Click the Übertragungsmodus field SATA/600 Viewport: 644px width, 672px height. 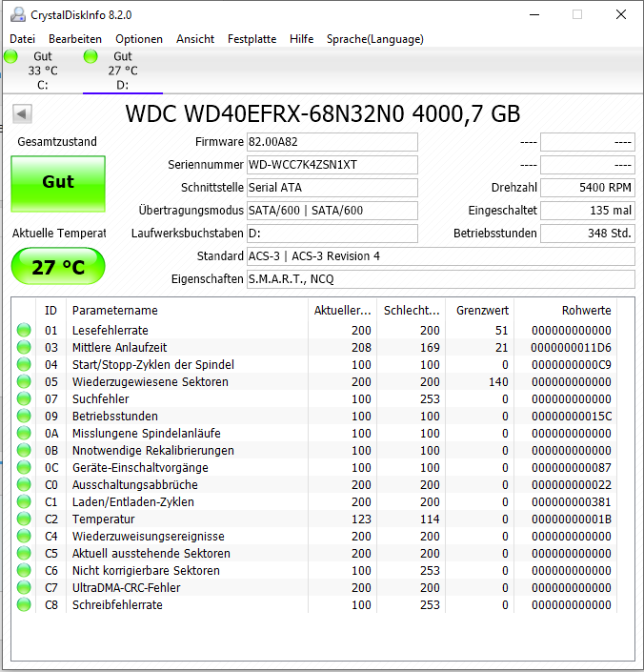click(332, 211)
